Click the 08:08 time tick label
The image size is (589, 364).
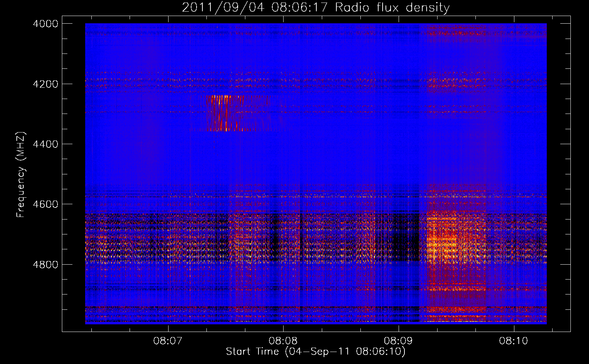[283, 341]
